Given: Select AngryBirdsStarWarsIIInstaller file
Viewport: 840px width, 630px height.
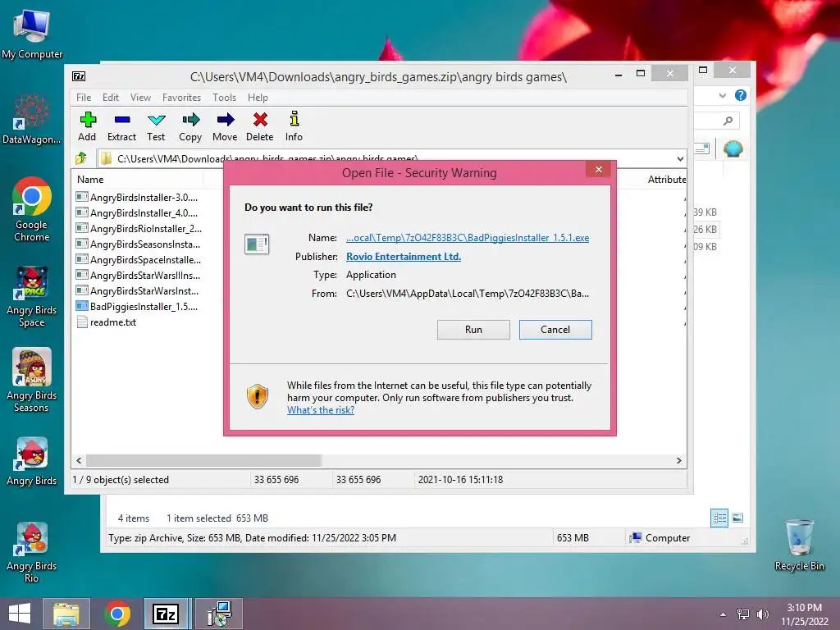Looking at the screenshot, I should click(x=138, y=275).
